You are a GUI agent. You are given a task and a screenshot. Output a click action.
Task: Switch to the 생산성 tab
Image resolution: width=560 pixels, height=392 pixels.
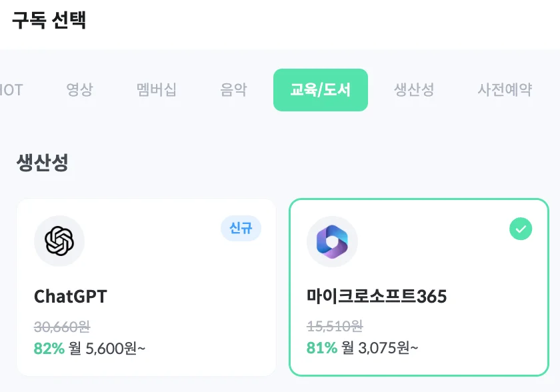coord(414,90)
